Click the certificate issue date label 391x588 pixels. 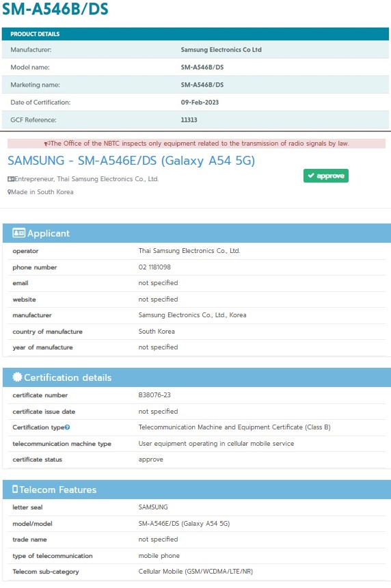coord(44,412)
